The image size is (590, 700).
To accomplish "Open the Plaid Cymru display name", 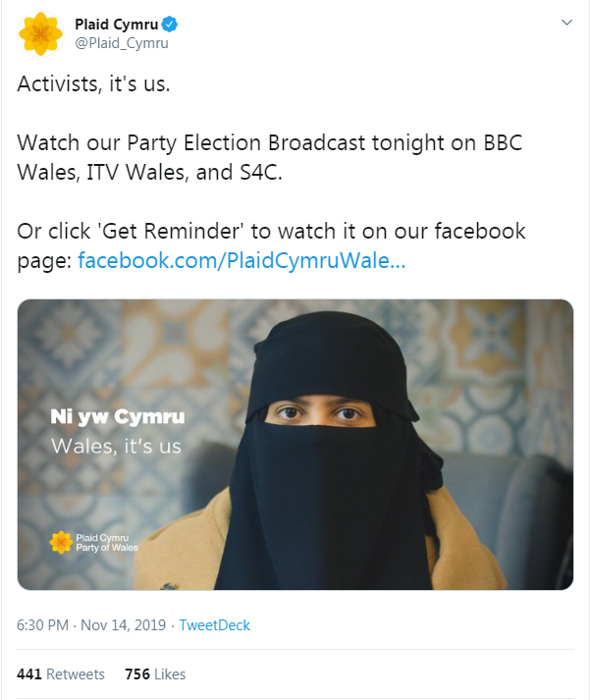I will [116, 25].
